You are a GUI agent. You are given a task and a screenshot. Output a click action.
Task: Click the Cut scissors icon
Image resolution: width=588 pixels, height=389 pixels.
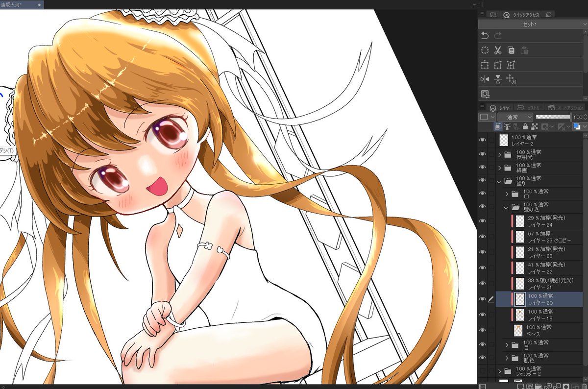click(498, 50)
